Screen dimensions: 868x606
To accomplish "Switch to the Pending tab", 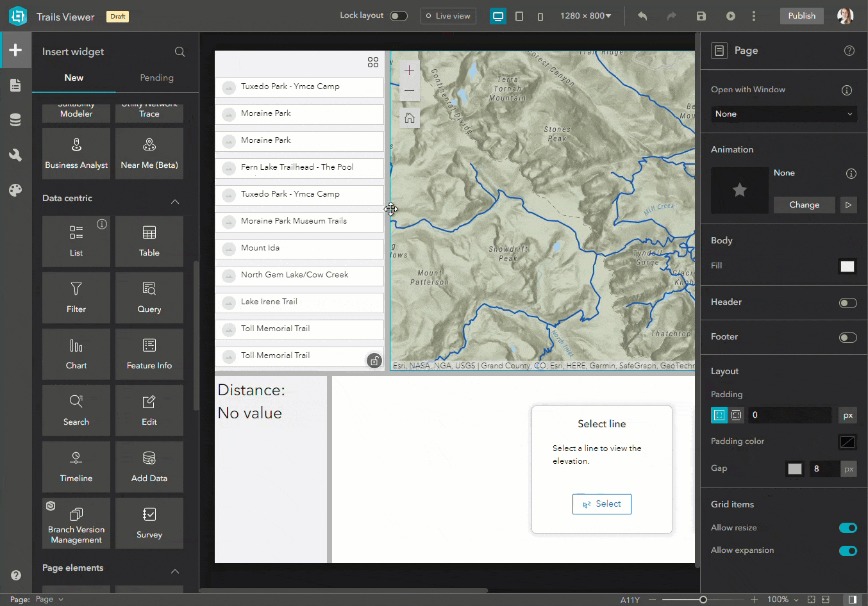I will (156, 78).
